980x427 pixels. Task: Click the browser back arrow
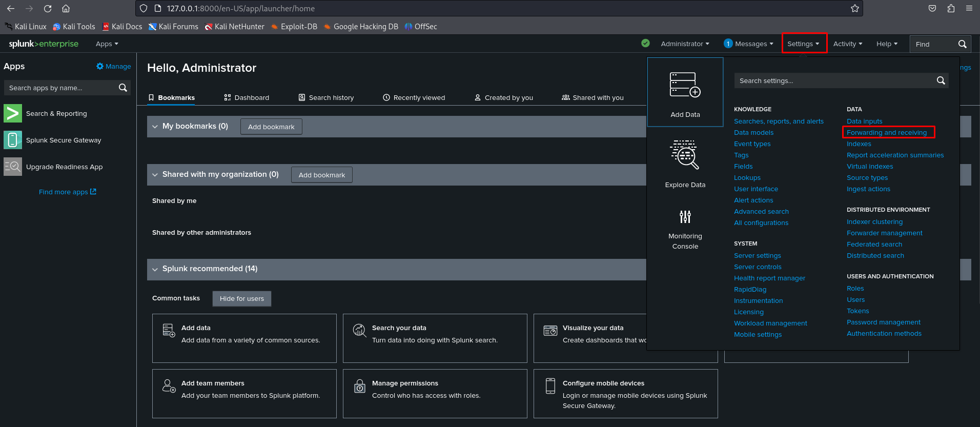coord(11,8)
